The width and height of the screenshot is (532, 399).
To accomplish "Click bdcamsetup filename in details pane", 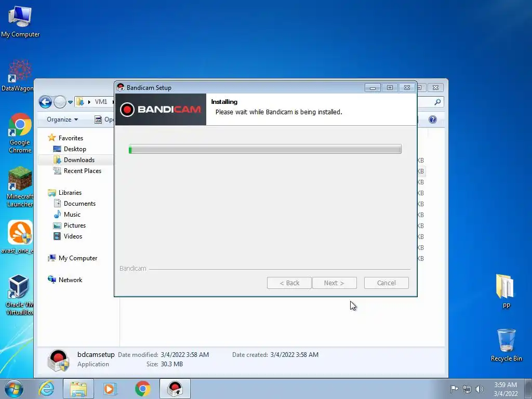I will 96,354.
